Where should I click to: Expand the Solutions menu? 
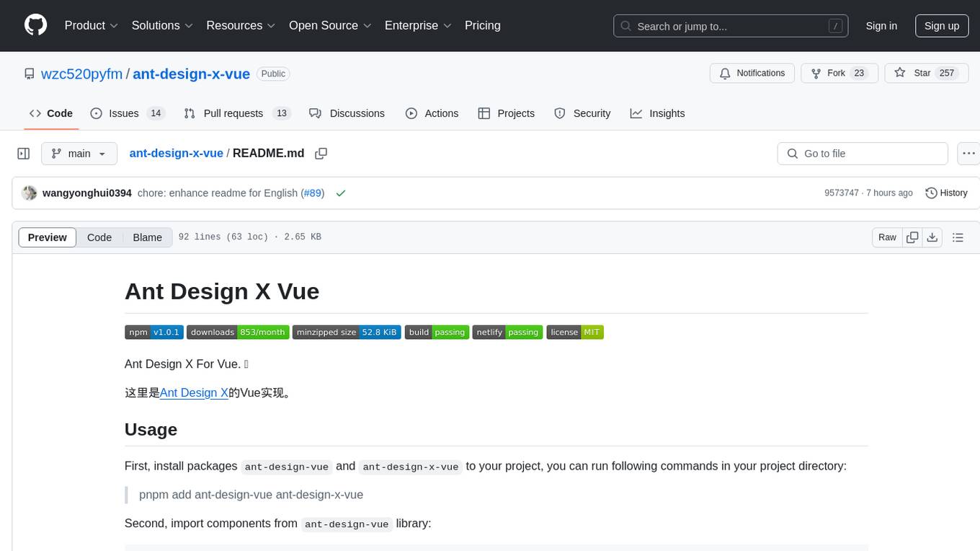[162, 25]
